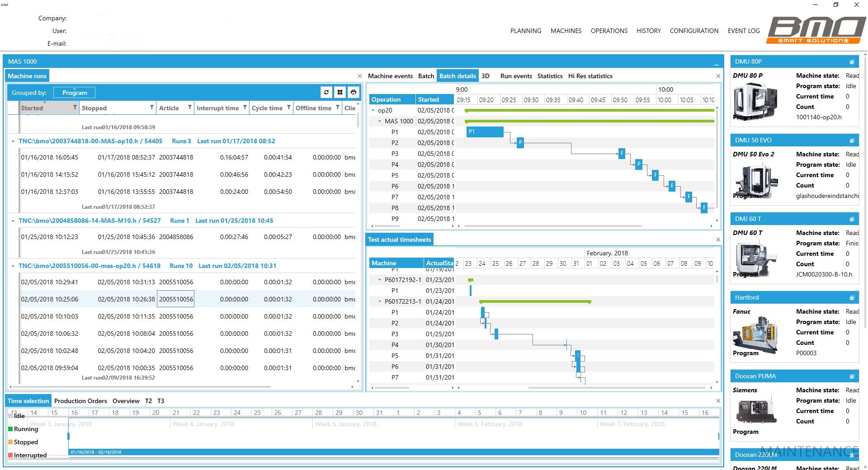Pop out the DMU 50 EVO machine card
The width and height of the screenshot is (868, 470).
coord(852,141)
